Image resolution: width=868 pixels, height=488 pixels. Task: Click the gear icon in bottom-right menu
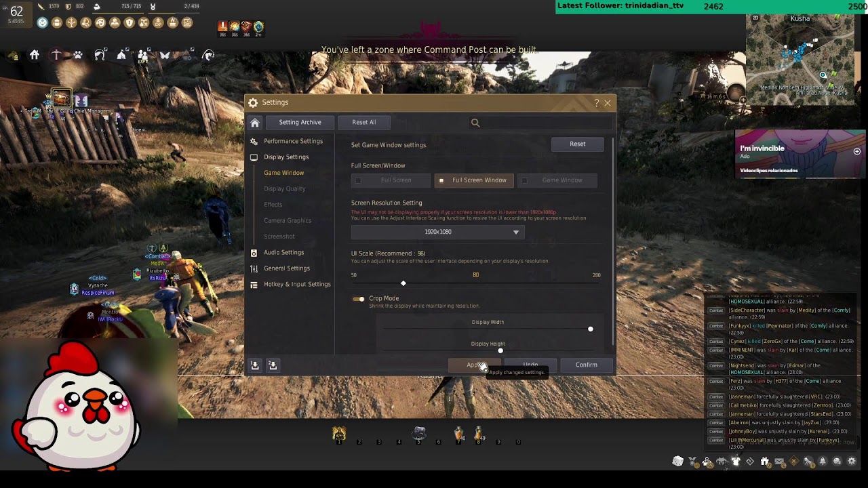(x=852, y=461)
